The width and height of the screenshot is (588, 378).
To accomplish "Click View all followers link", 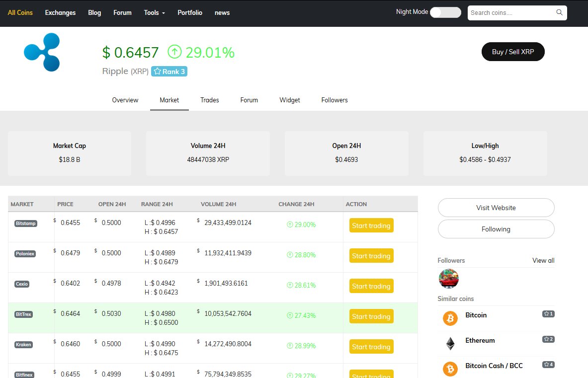I will [543, 260].
